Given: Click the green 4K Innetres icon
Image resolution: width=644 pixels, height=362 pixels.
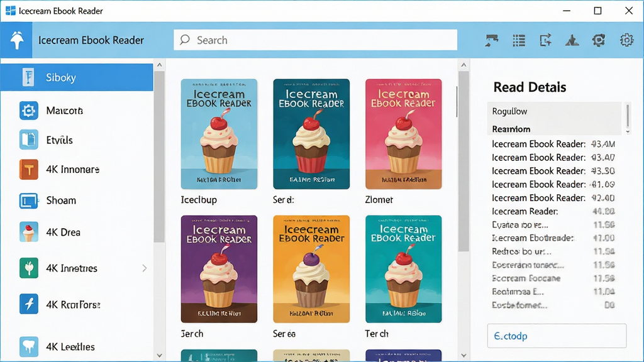Looking at the screenshot, I should pyautogui.click(x=29, y=268).
